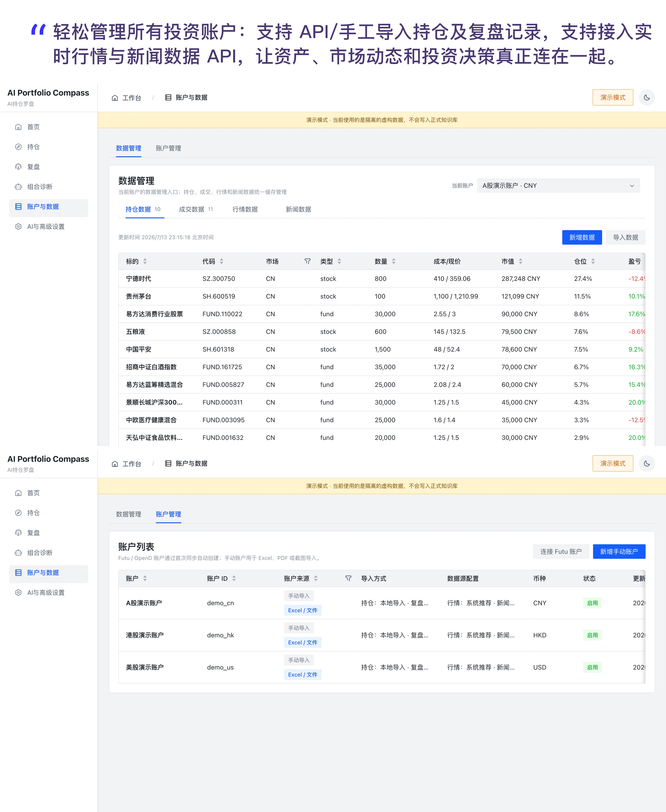Sort holdings by 类型 column
This screenshot has width=666, height=812.
coord(339,261)
